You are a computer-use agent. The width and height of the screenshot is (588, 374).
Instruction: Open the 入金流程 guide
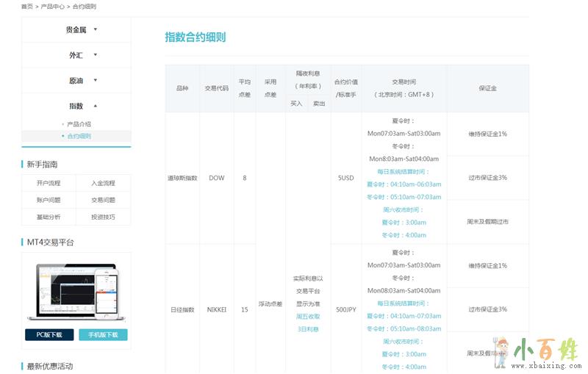pyautogui.click(x=103, y=183)
